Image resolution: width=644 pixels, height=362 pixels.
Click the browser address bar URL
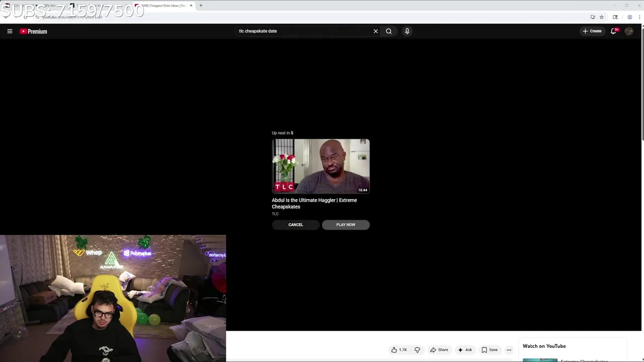click(x=72, y=17)
